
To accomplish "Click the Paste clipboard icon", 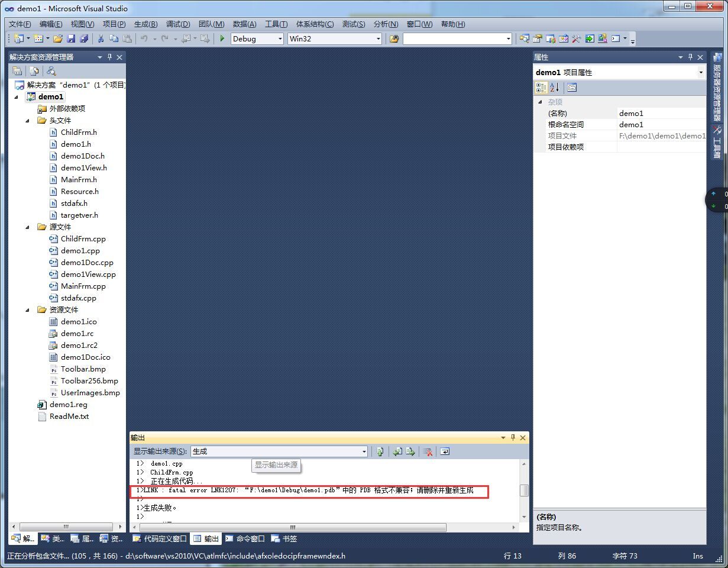I will 127,38.
